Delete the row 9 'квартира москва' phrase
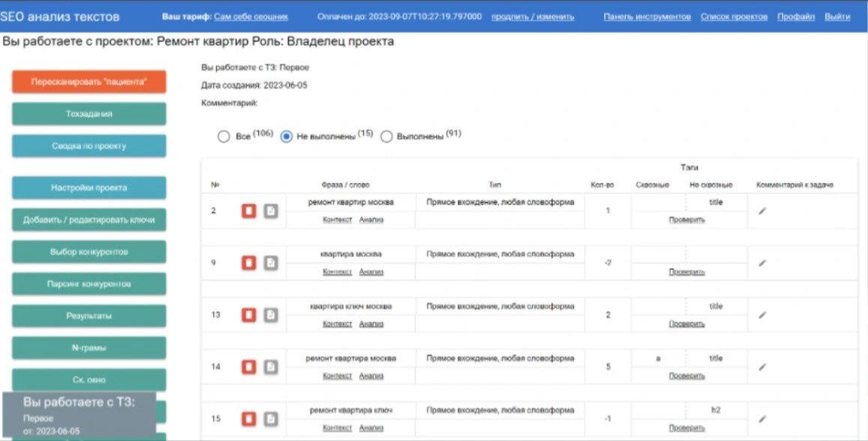Image resolution: width=868 pixels, height=441 pixels. [248, 262]
